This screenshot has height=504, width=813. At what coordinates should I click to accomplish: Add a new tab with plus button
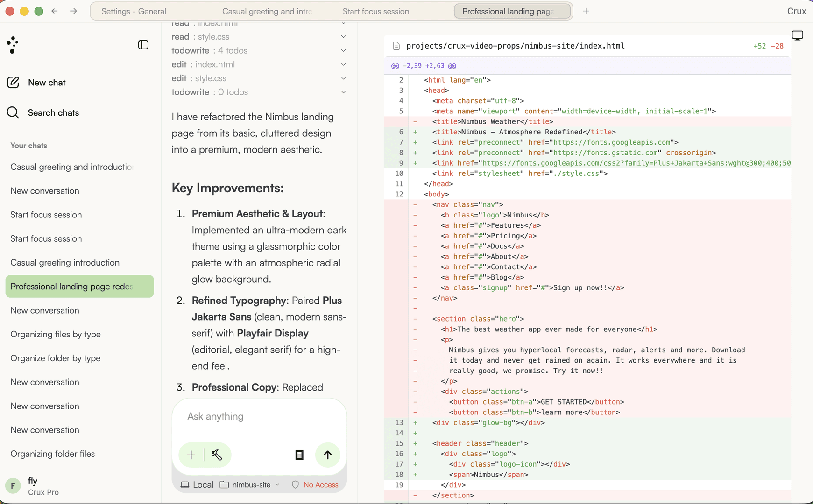(586, 11)
